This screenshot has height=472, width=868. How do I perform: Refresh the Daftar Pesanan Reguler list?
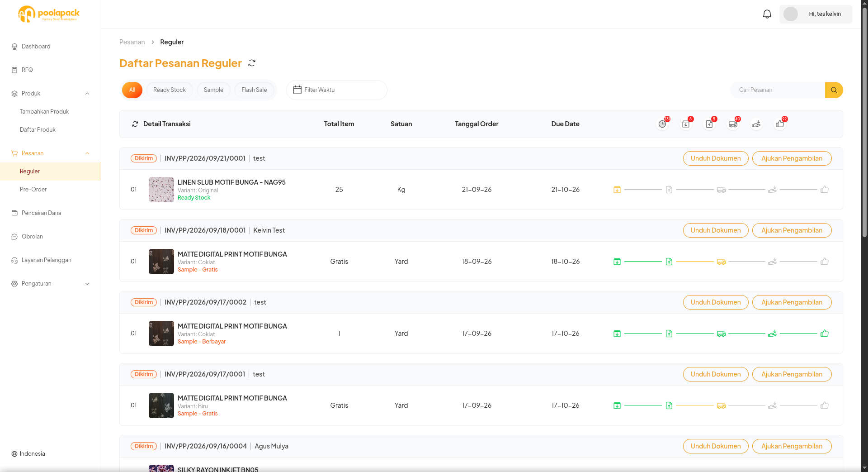pos(252,63)
